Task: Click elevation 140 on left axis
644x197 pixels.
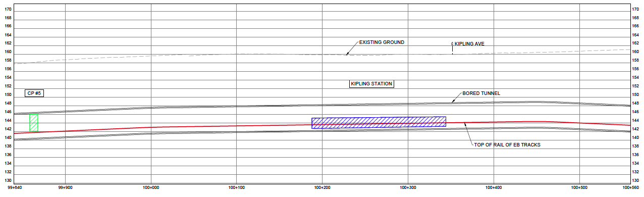Action: click(x=8, y=137)
